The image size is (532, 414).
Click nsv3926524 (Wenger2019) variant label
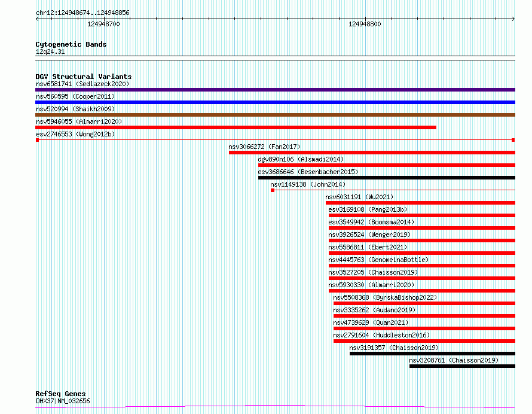pyautogui.click(x=369, y=235)
